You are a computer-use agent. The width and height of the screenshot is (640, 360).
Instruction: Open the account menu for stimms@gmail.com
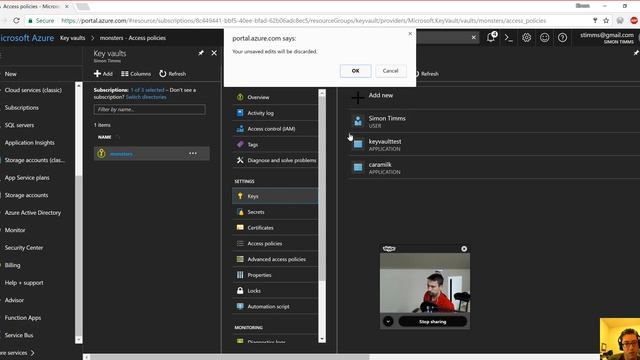[x=607, y=38]
